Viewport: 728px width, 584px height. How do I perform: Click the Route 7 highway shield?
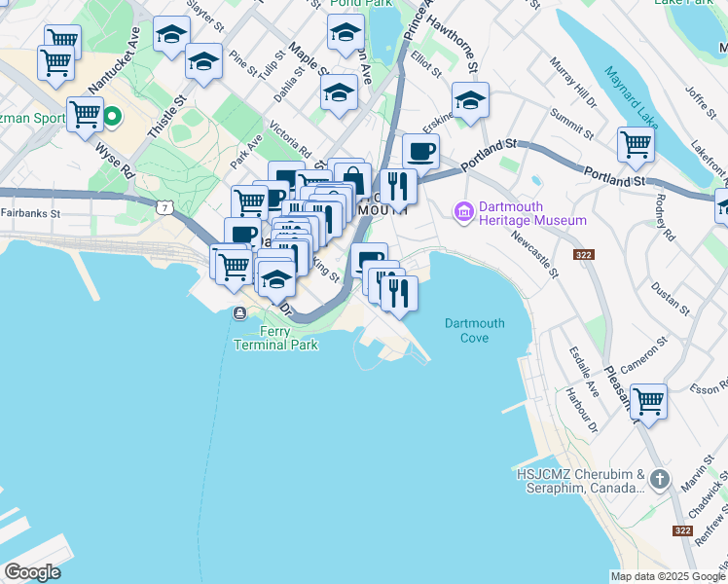pyautogui.click(x=166, y=207)
